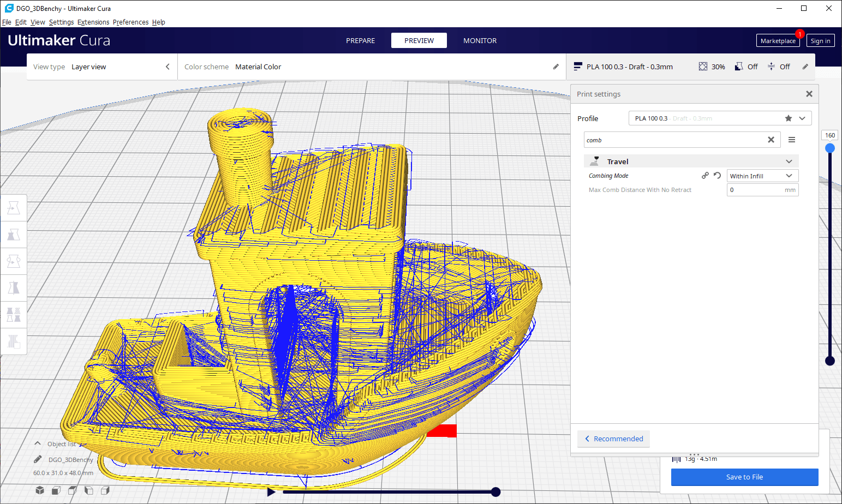Image resolution: width=842 pixels, height=504 pixels.
Task: Click 'Max Comb Distance With No Retract' label
Action: (x=640, y=190)
